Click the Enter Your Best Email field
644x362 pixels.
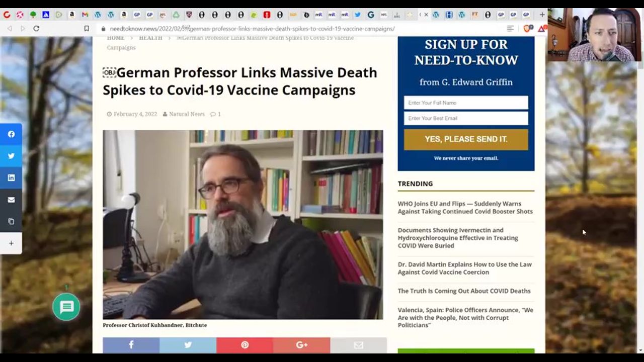click(x=466, y=118)
